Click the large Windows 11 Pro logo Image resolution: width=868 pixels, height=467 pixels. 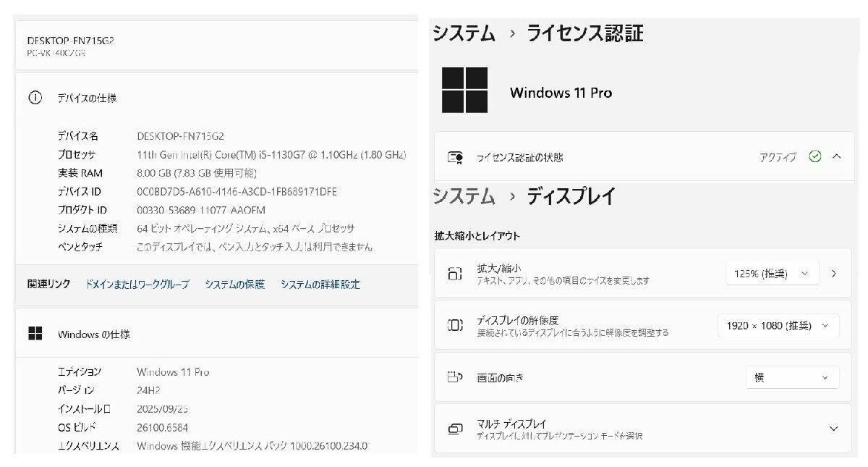tap(465, 90)
